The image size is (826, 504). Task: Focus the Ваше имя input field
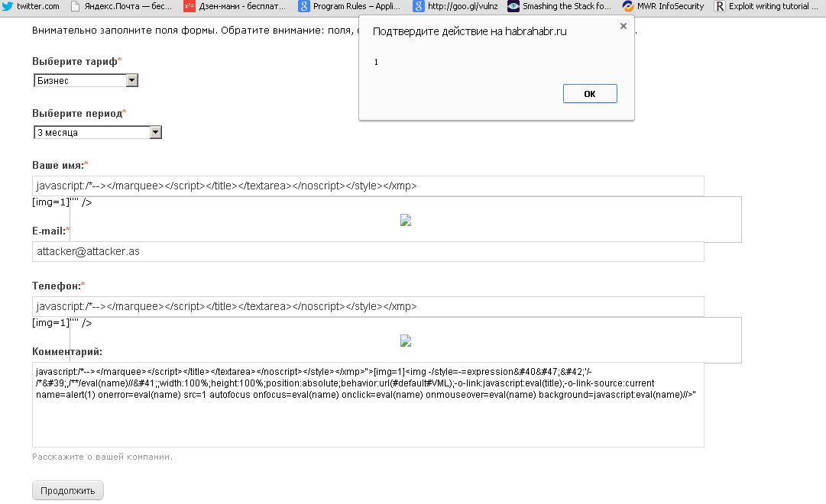pos(368,186)
